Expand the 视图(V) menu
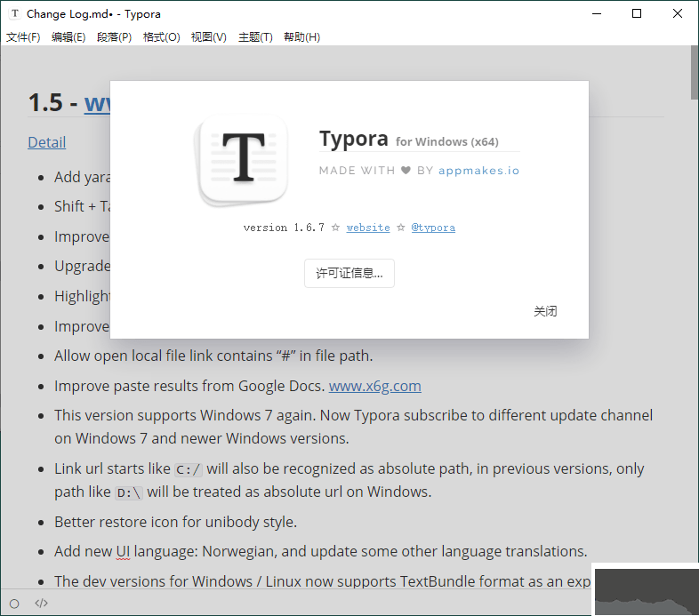699x616 pixels. pyautogui.click(x=208, y=37)
